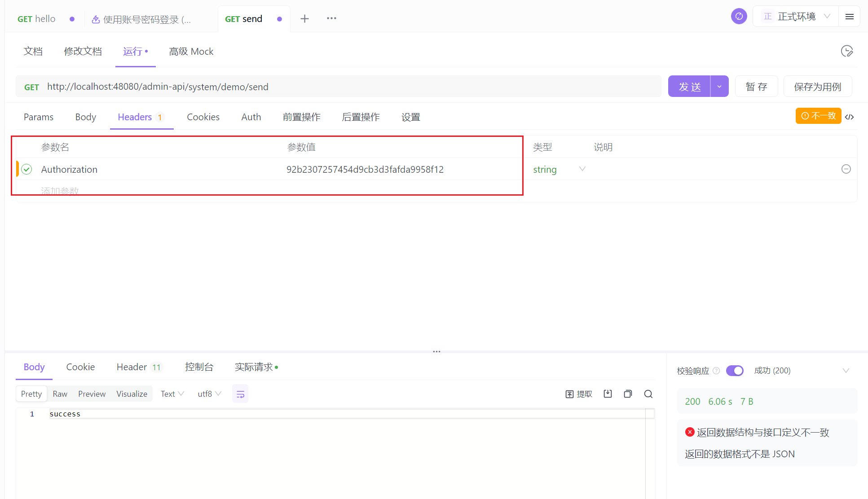868x499 pixels.
Task: Click the purple sync refresh icon
Action: click(x=739, y=17)
